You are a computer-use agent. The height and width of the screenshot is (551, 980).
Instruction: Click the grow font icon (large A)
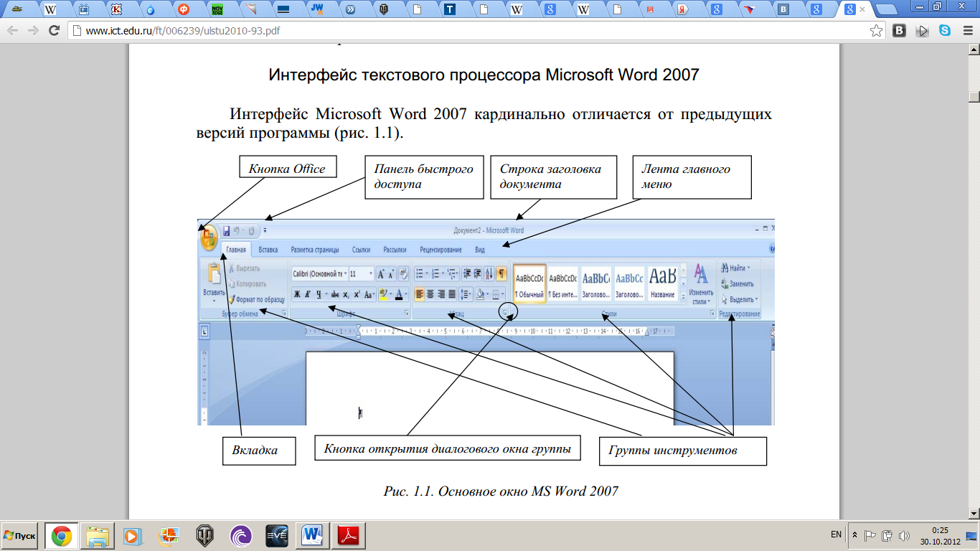[x=382, y=274]
